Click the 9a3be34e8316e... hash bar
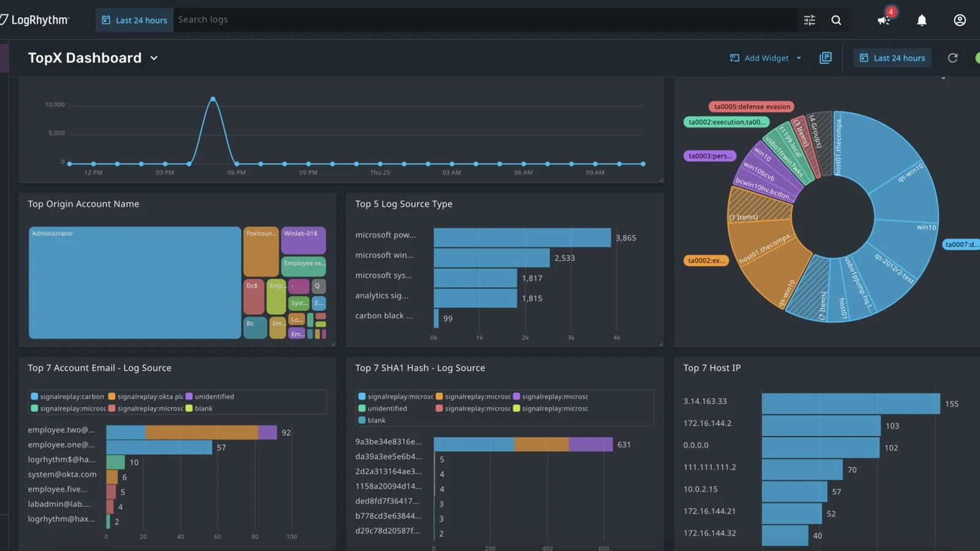Screen dimensions: 980x551 [x=523, y=444]
